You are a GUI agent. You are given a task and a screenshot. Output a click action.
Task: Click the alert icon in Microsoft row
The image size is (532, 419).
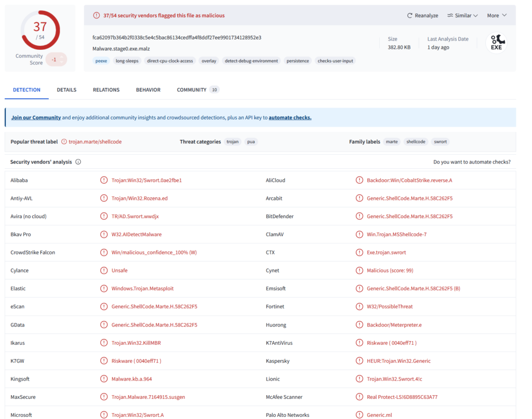(x=104, y=415)
